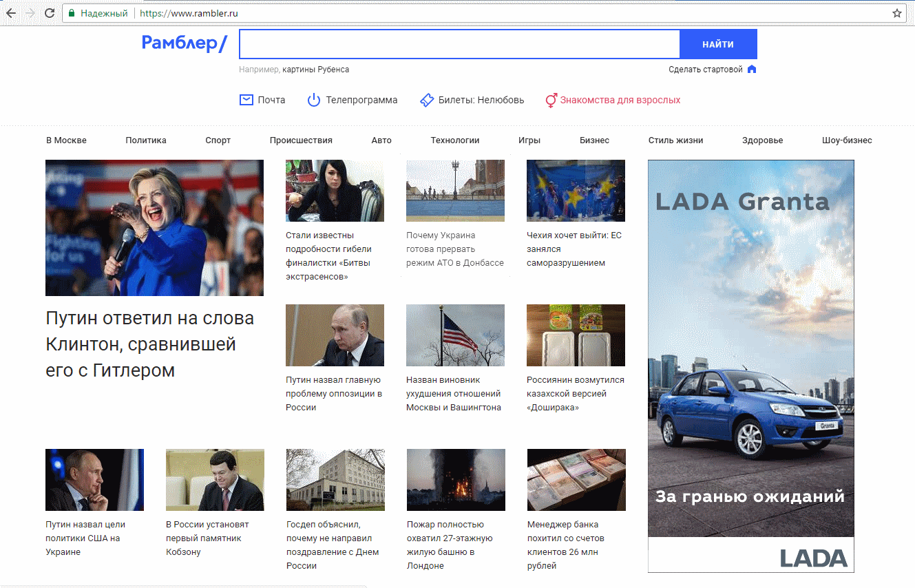
Task: Open the Происшествия section
Action: (x=301, y=140)
